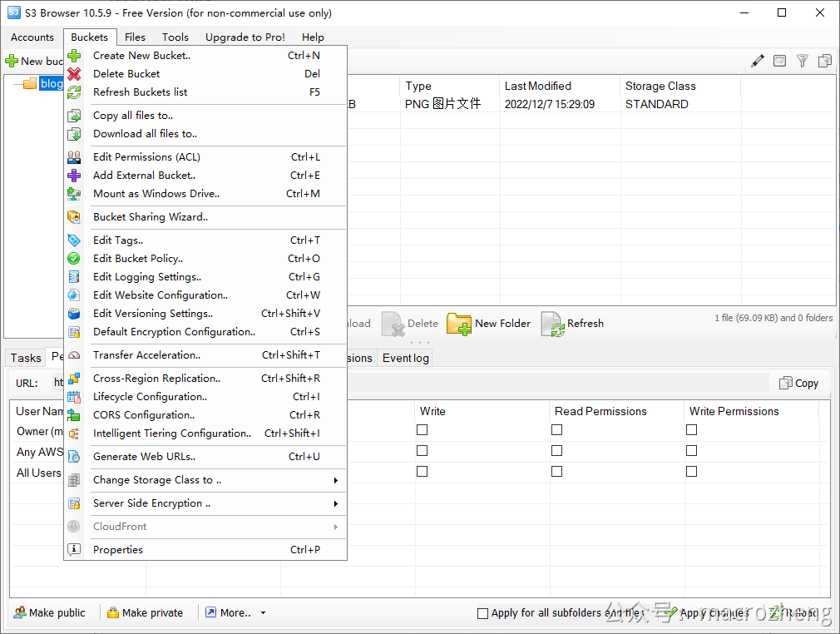Viewport: 840px width, 634px height.
Task: Click the Copy all files to icon
Action: click(74, 116)
